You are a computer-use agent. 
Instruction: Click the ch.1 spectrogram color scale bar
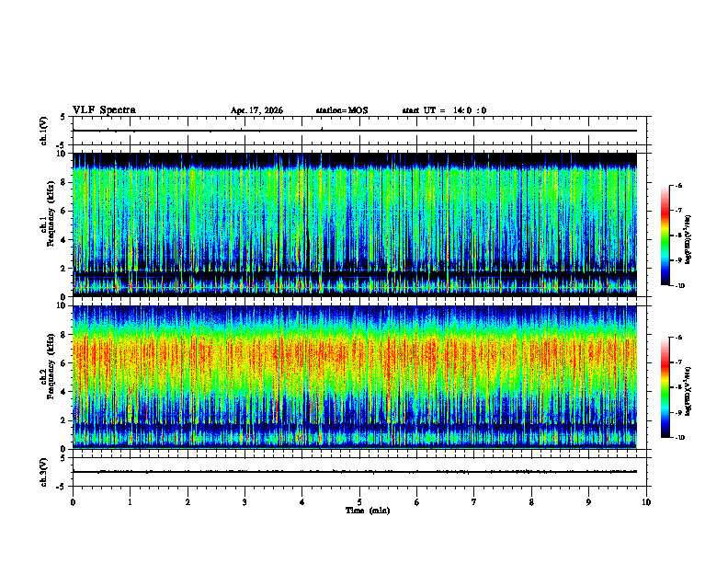click(665, 236)
